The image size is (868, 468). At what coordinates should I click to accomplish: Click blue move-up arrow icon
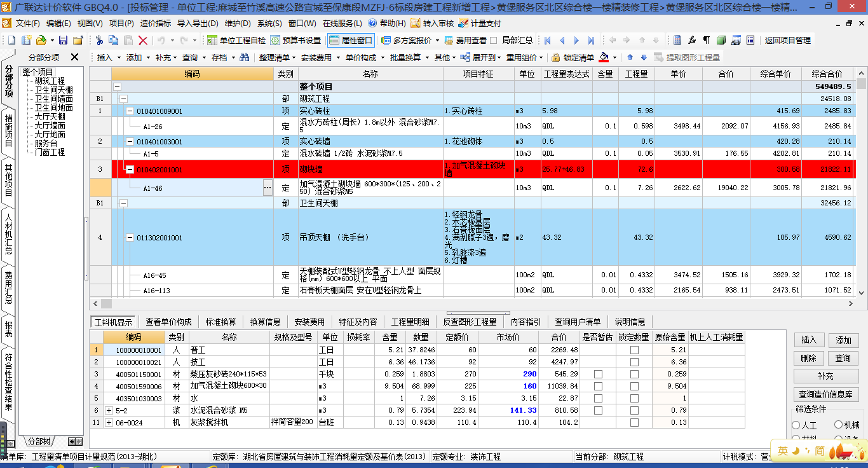pyautogui.click(x=630, y=57)
